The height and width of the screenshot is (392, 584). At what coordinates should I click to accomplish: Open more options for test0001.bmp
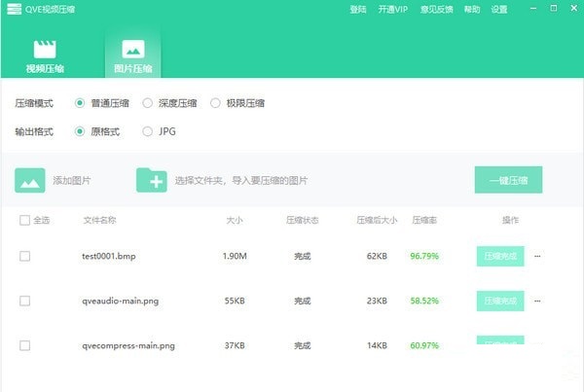point(537,257)
